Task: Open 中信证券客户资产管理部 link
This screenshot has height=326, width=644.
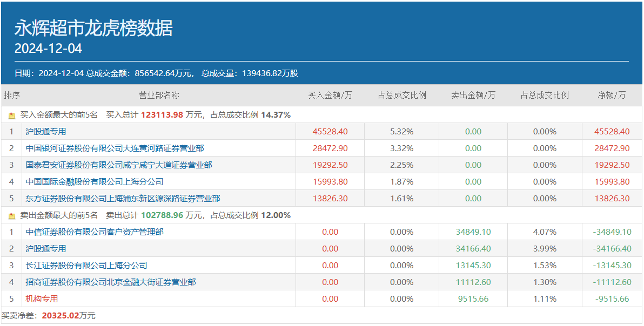Action: pyautogui.click(x=95, y=232)
